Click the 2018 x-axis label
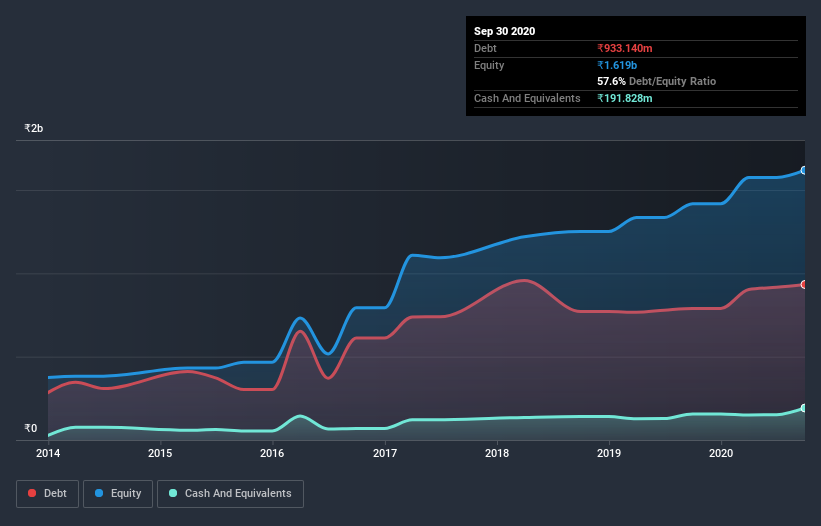The width and height of the screenshot is (821, 526). (497, 453)
